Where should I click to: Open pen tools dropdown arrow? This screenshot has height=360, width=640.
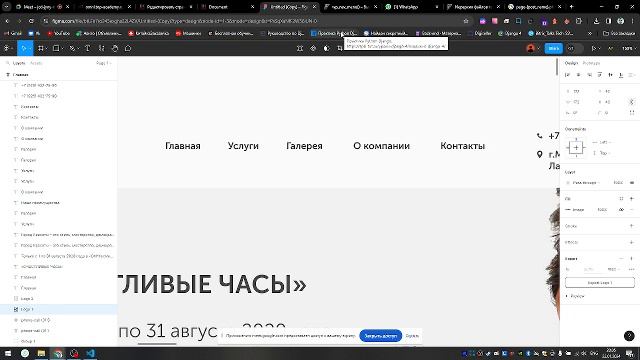(78, 49)
